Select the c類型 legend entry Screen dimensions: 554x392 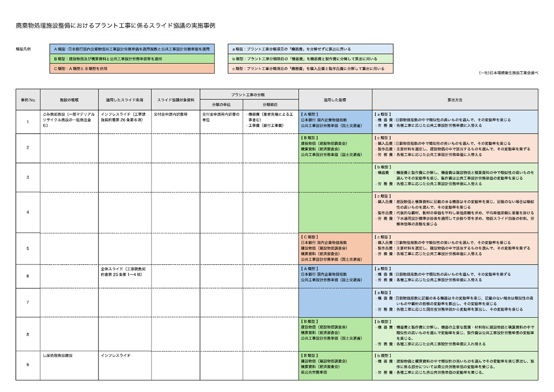[x=310, y=69]
